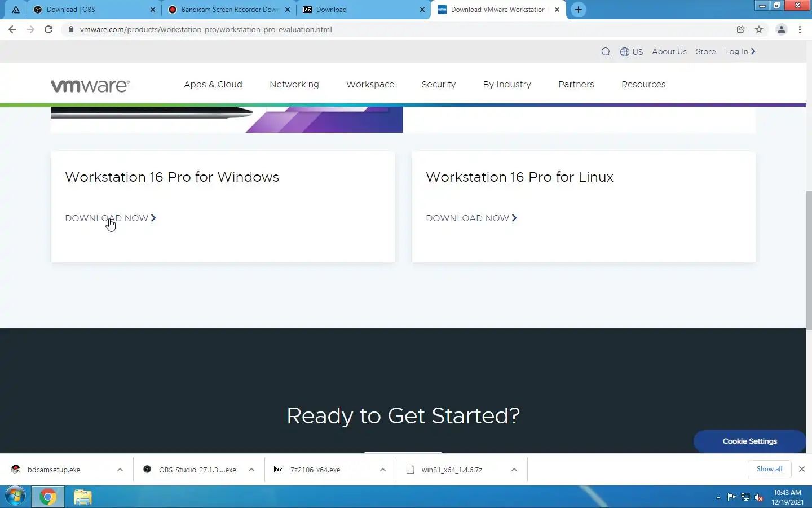This screenshot has width=812, height=508.
Task: Close the Bandicam Screen Recorder tab
Action: pyautogui.click(x=288, y=10)
